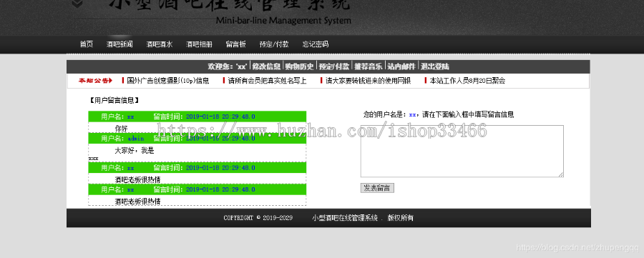644x258 pixels.
Task: Open announcement 本站工作人员8月20日聚会
Action: tap(467, 81)
